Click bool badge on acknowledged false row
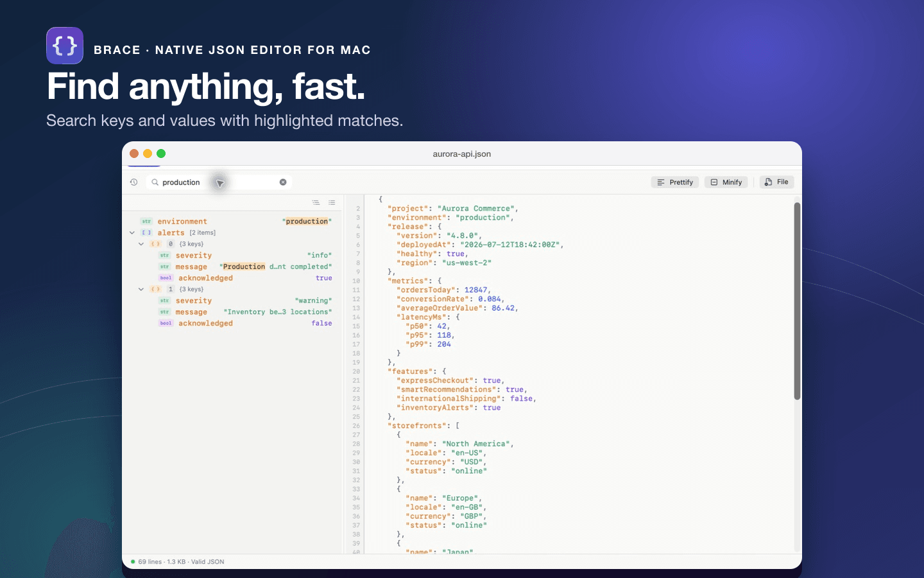The width and height of the screenshot is (924, 578). 166,324
